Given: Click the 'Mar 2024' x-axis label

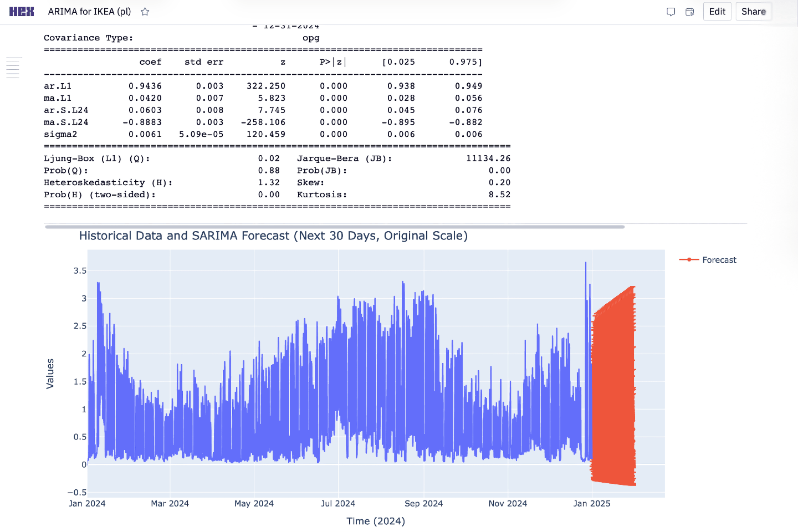Looking at the screenshot, I should coord(170,504).
